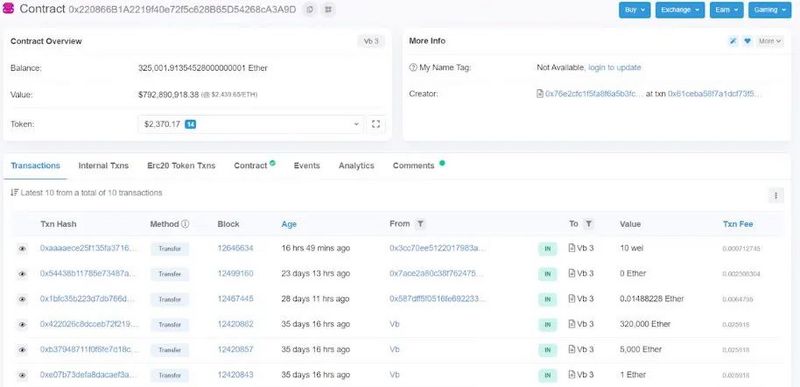Expand the Buy dropdown button
This screenshot has height=387, width=800.
[x=634, y=10]
